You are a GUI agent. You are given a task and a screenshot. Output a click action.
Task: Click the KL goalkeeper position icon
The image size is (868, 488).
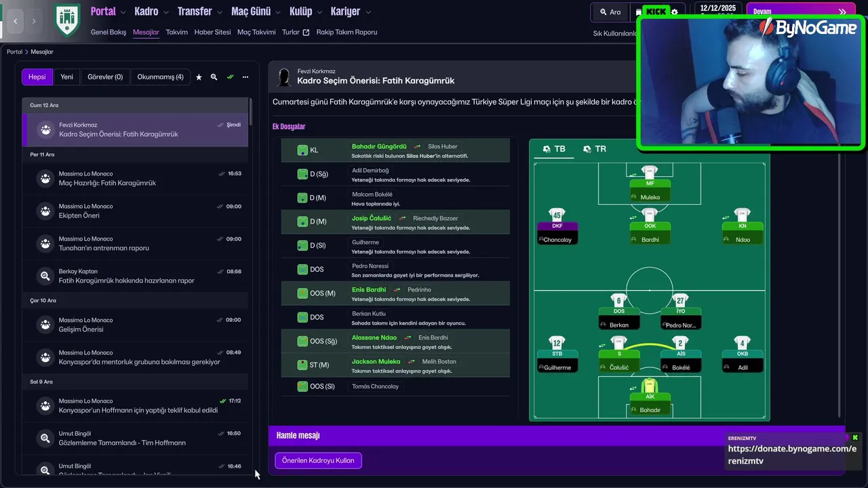click(x=302, y=150)
